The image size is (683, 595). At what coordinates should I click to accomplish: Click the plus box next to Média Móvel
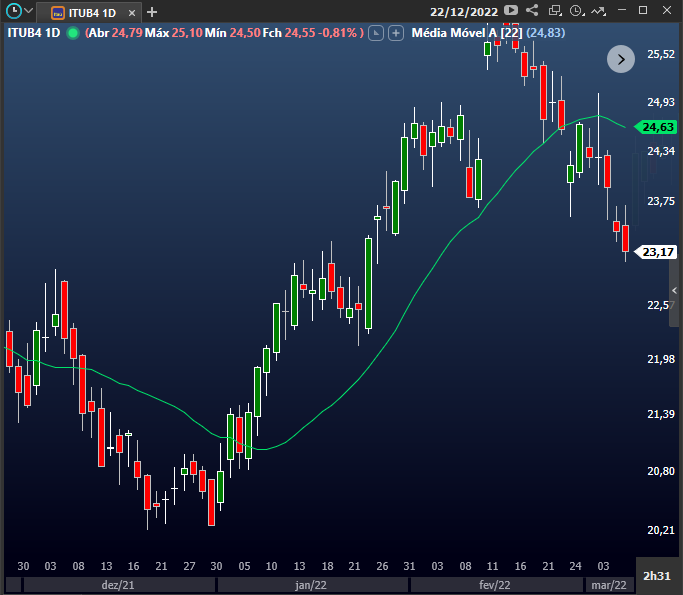[396, 33]
